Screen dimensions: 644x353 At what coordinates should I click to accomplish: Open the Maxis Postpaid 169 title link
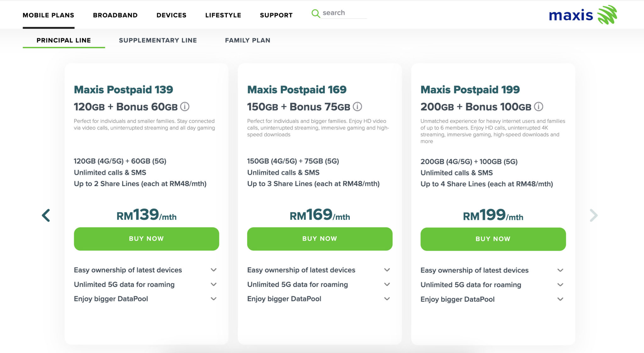click(297, 90)
